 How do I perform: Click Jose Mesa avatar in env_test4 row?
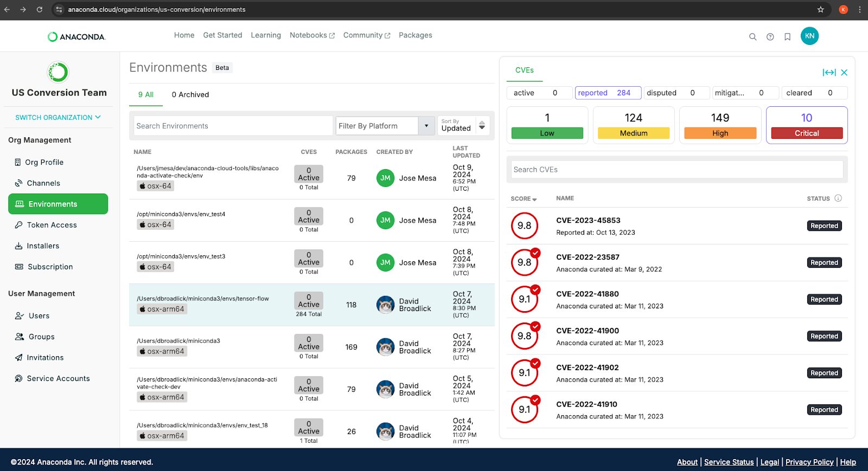tap(385, 220)
